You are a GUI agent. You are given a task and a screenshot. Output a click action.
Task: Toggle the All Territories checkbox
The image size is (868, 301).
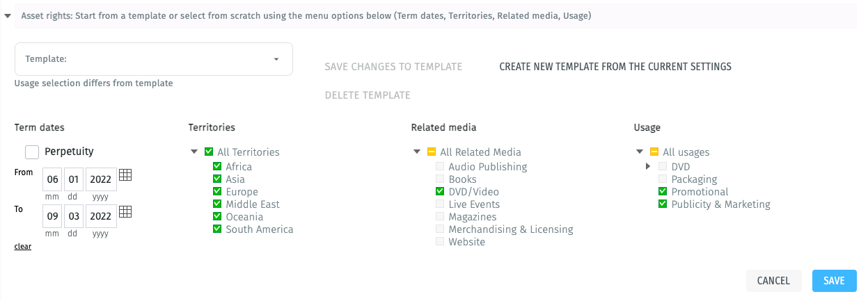point(209,152)
